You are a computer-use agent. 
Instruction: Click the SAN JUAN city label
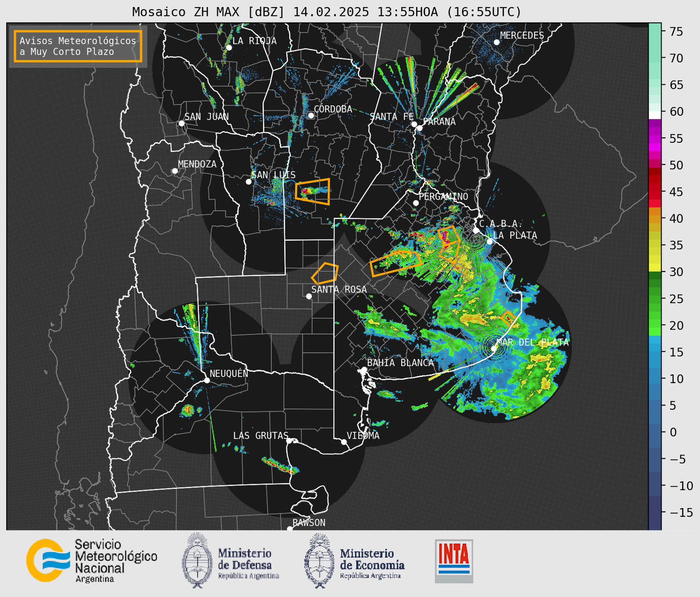206,117
